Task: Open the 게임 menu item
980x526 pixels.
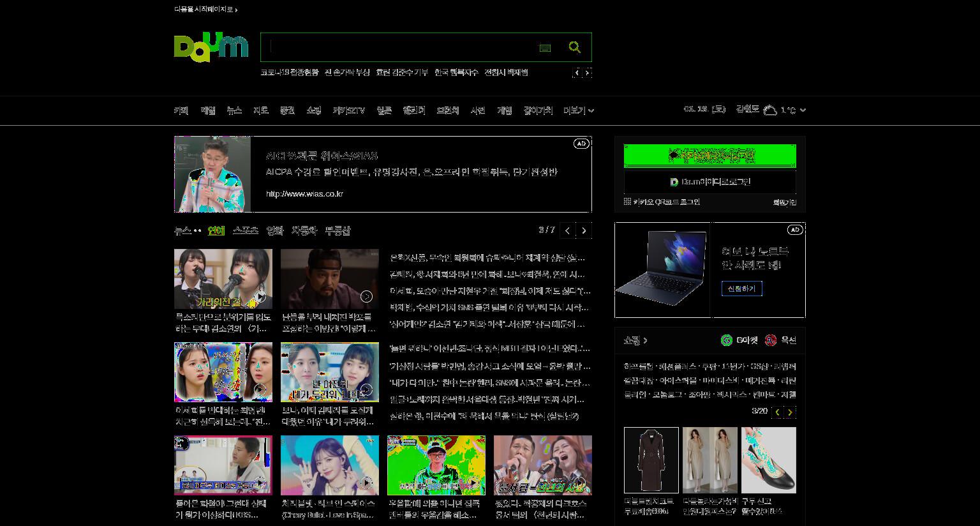Action: 504,110
